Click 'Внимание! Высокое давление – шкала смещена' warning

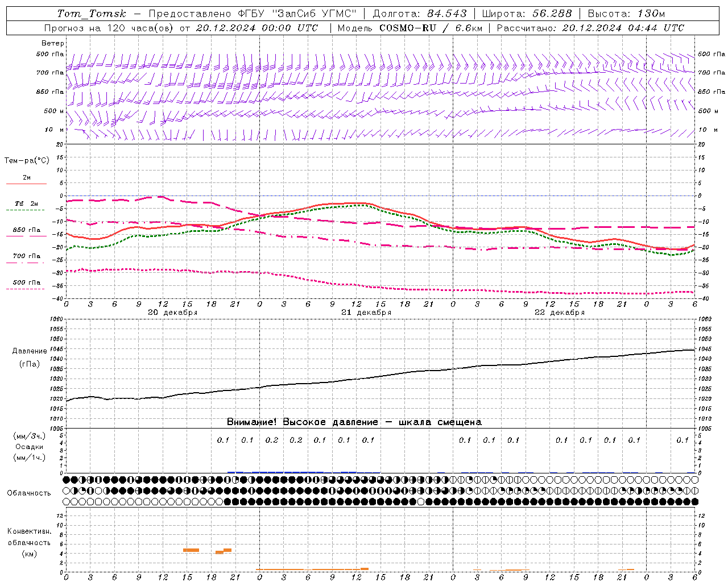click(x=354, y=422)
